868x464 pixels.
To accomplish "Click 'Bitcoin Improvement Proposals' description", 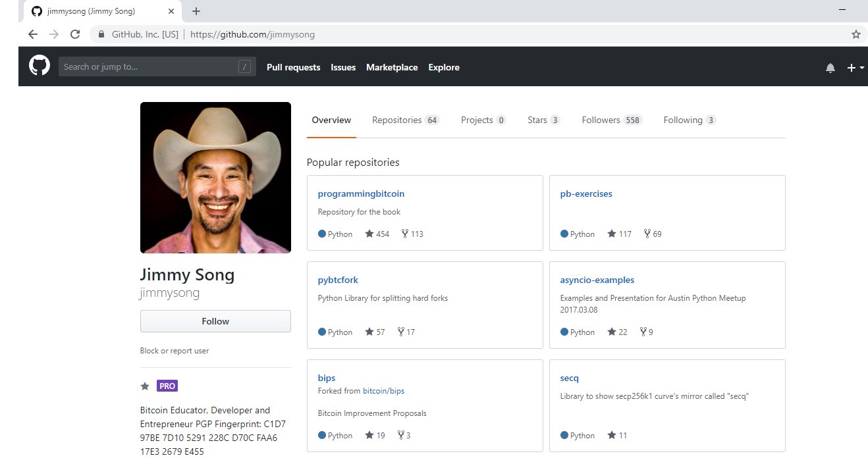I will [372, 413].
